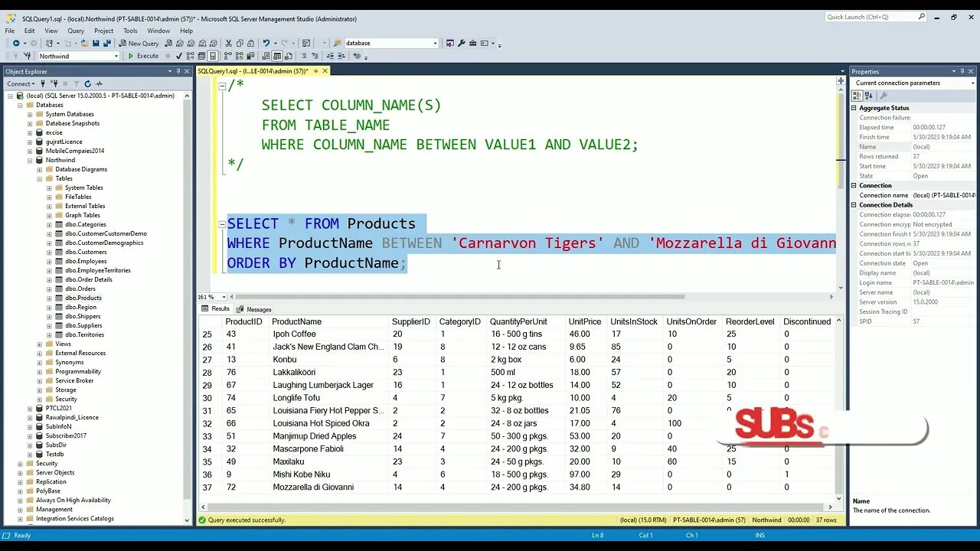Toggle Results to Grid icon

pos(277,56)
